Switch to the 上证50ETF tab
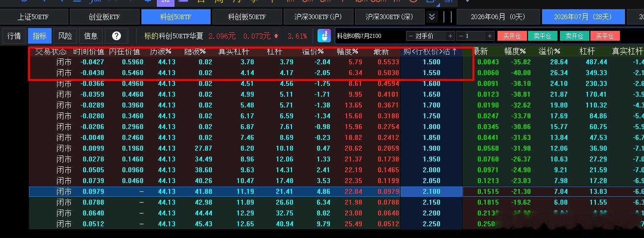The height and width of the screenshot is (238, 644). coord(33,17)
